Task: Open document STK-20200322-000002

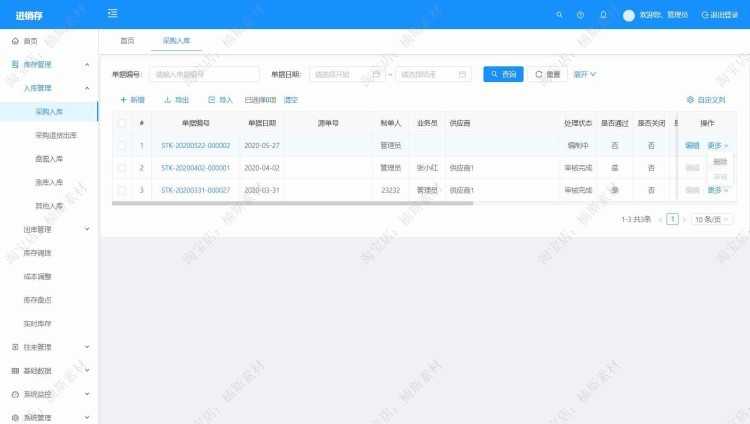Action: pos(196,145)
